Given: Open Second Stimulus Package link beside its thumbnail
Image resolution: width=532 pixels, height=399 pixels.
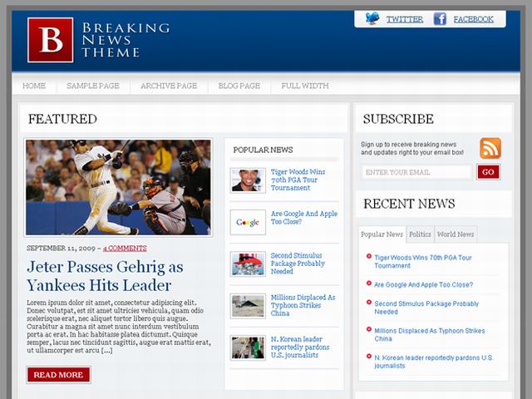Looking at the screenshot, I should coord(298,264).
